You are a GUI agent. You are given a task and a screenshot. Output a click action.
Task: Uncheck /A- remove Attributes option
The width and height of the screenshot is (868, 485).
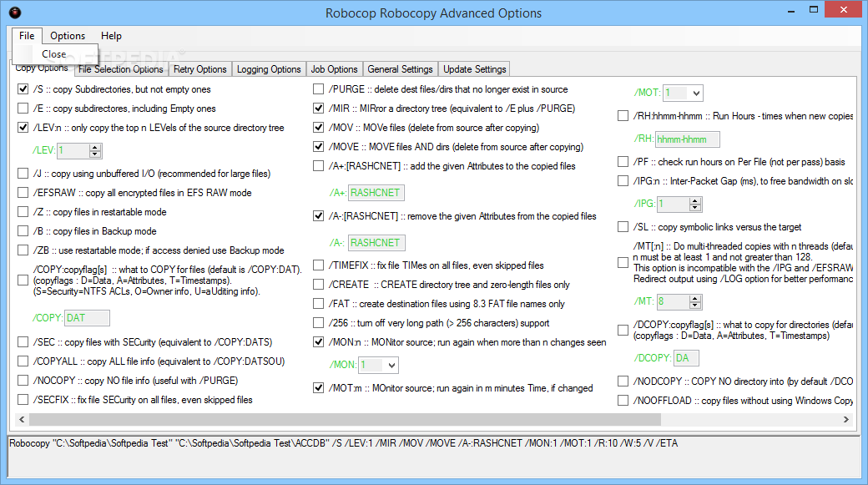318,216
